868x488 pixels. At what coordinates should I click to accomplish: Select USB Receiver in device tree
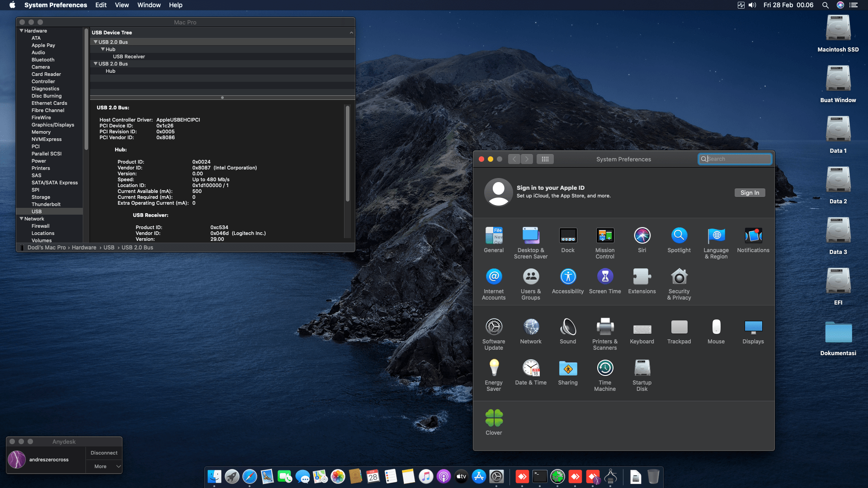click(129, 56)
